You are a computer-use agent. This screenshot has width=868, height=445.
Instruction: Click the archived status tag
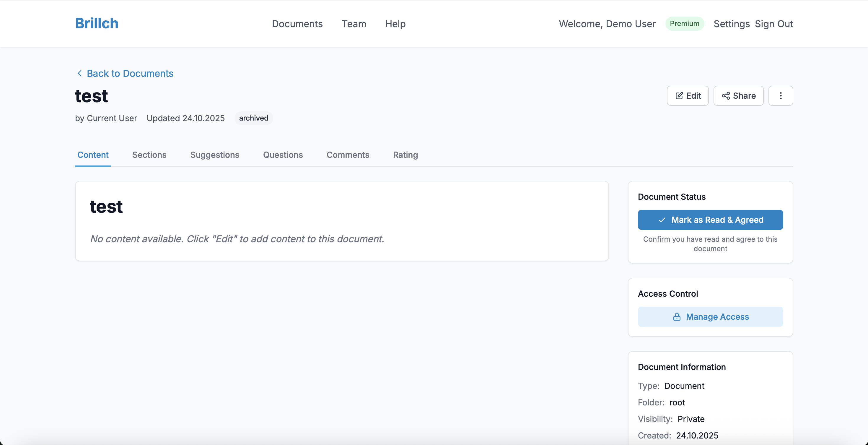(x=253, y=118)
